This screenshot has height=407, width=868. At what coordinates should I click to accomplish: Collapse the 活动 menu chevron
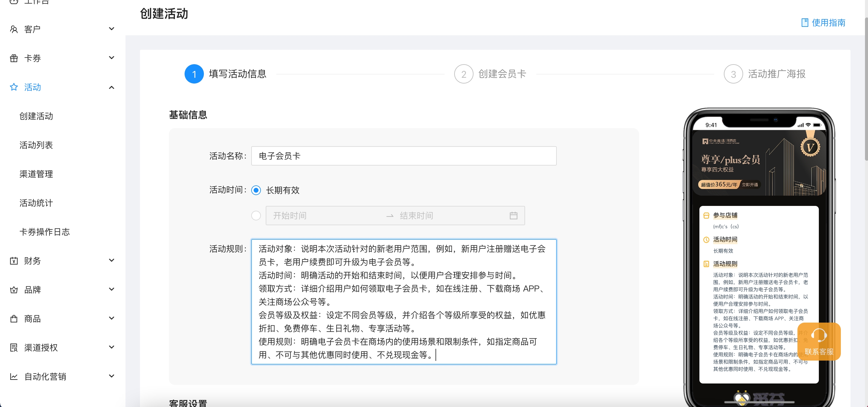click(x=112, y=88)
